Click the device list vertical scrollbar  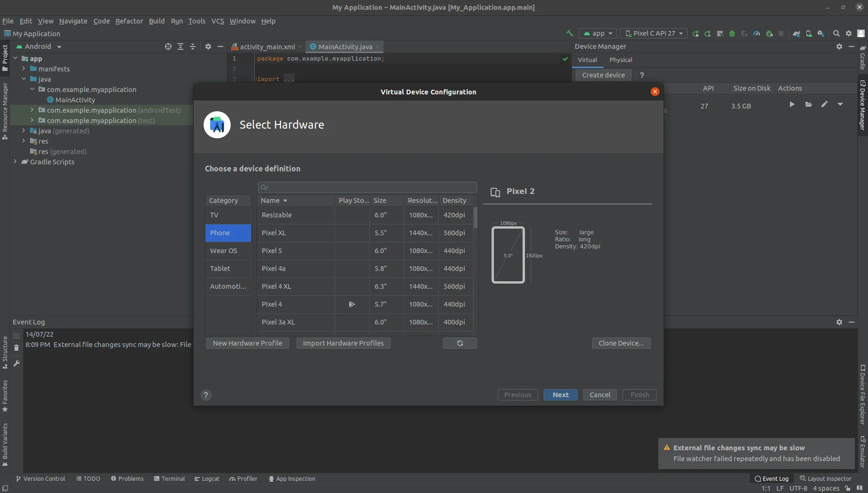click(x=475, y=218)
